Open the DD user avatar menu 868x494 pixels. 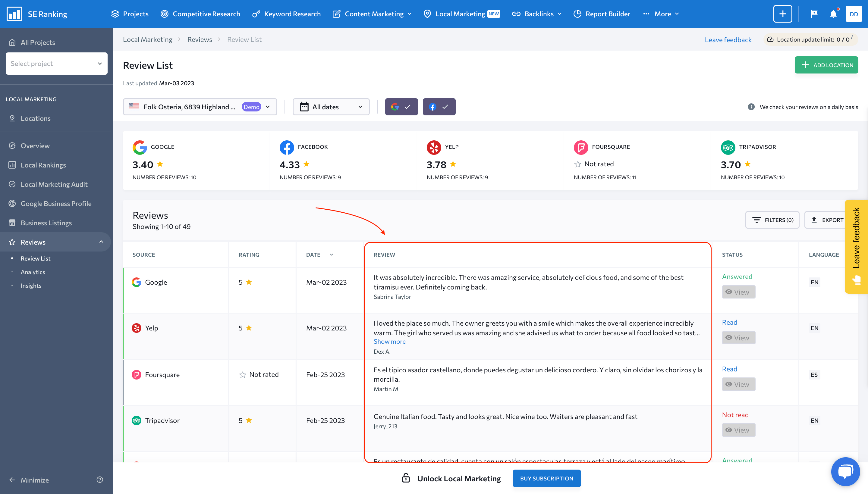click(854, 14)
